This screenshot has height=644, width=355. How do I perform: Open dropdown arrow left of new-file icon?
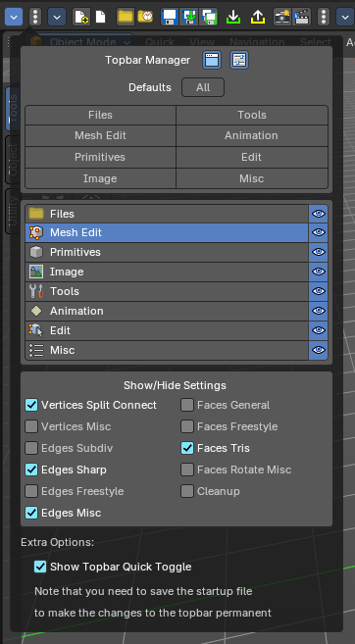(57, 17)
